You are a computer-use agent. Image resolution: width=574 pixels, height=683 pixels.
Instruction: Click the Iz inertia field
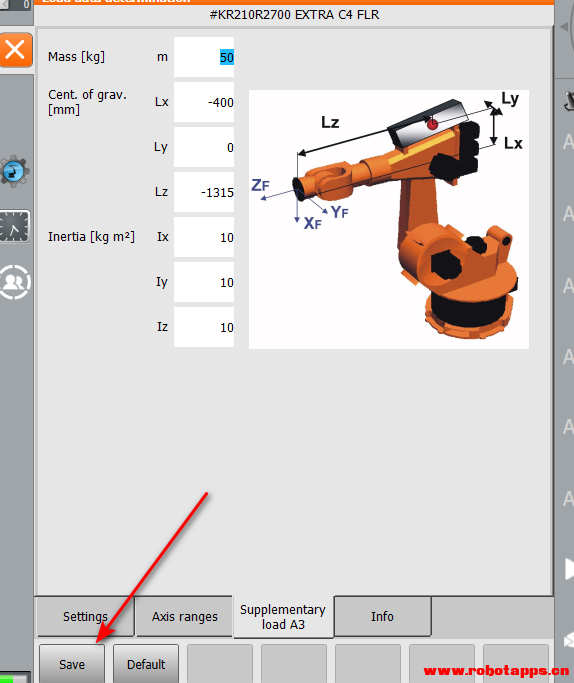[204, 327]
